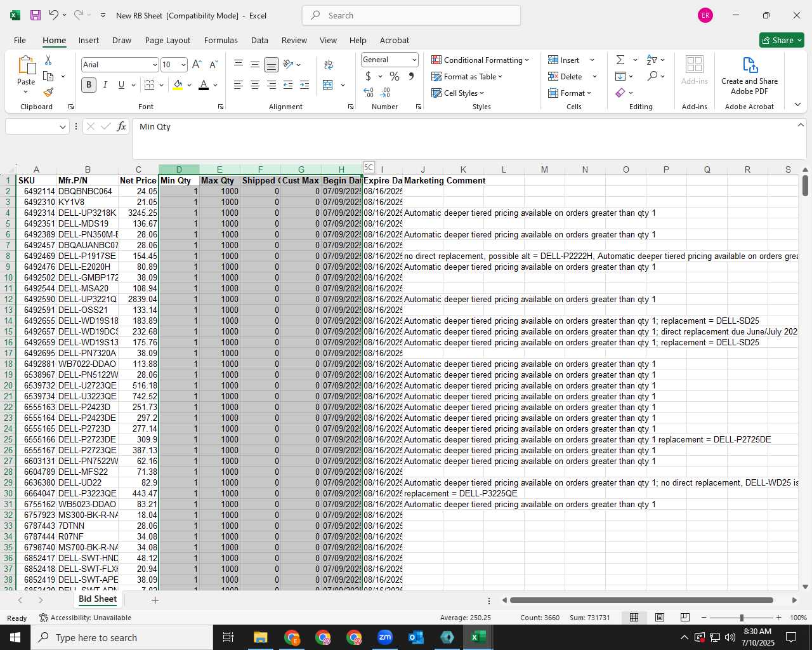Click the Find & Select magnifier icon
The width and height of the screenshot is (812, 650).
click(x=652, y=76)
